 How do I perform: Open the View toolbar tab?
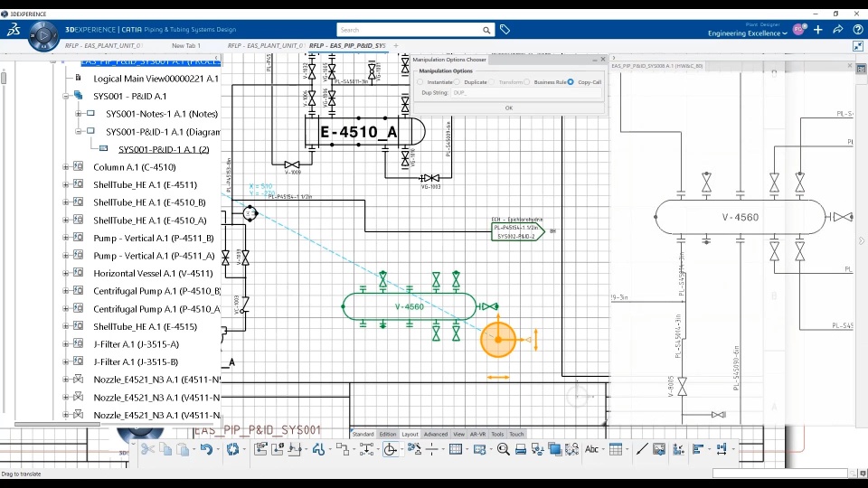pyautogui.click(x=459, y=435)
